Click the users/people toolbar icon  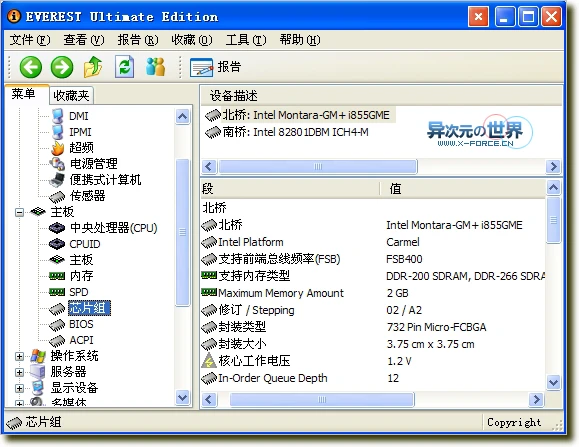tap(155, 67)
